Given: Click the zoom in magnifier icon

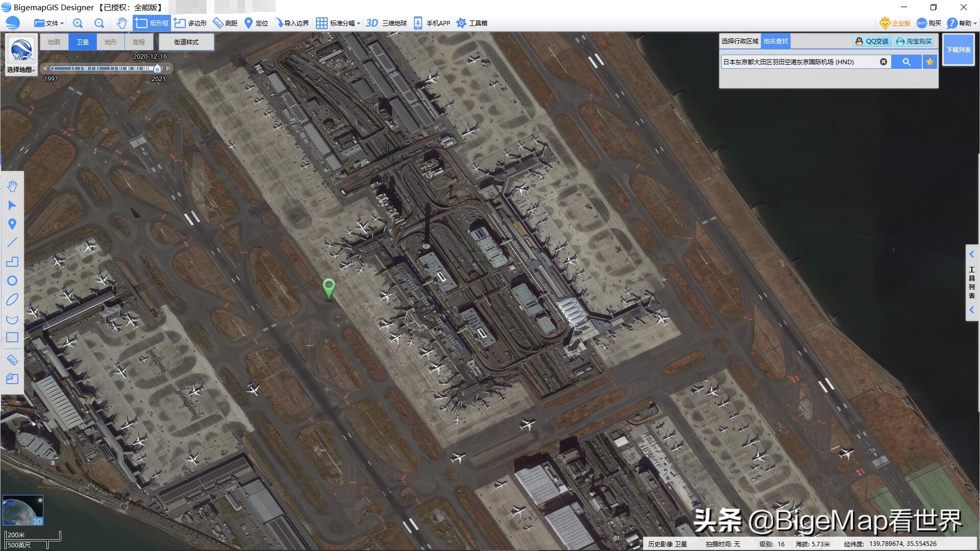Looking at the screenshot, I should [x=78, y=23].
